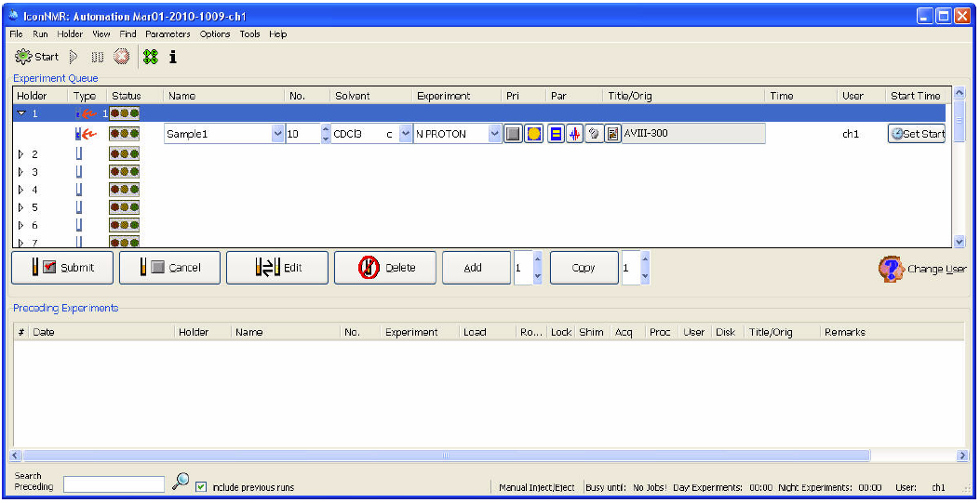The height and width of the screenshot is (503, 980).
Task: Open the Run menu
Action: (x=40, y=34)
